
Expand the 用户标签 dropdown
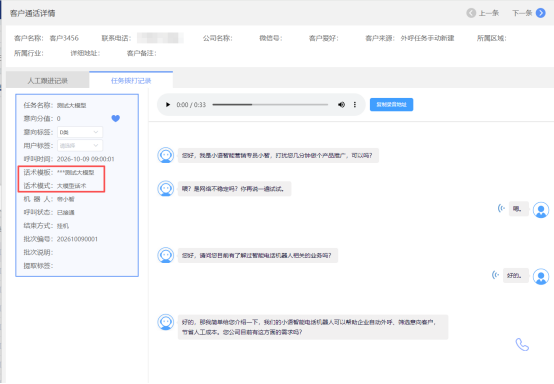[80, 146]
